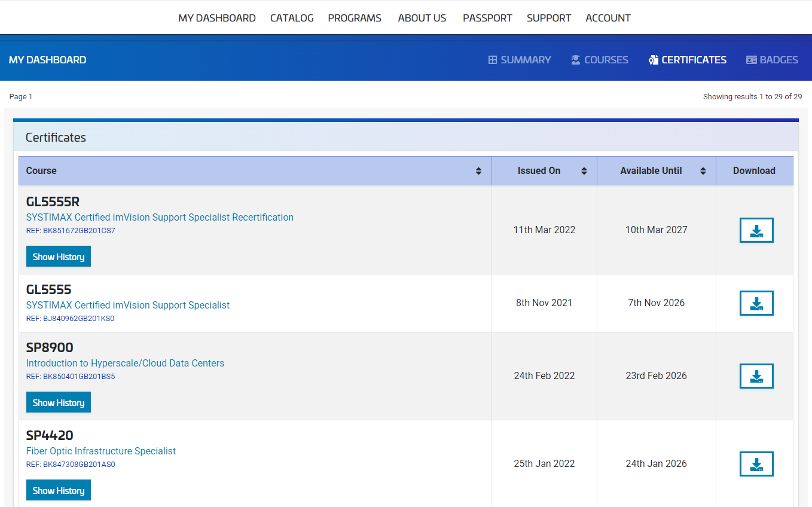The height and width of the screenshot is (507, 812).
Task: Download the SP8900 certificate
Action: 756,376
